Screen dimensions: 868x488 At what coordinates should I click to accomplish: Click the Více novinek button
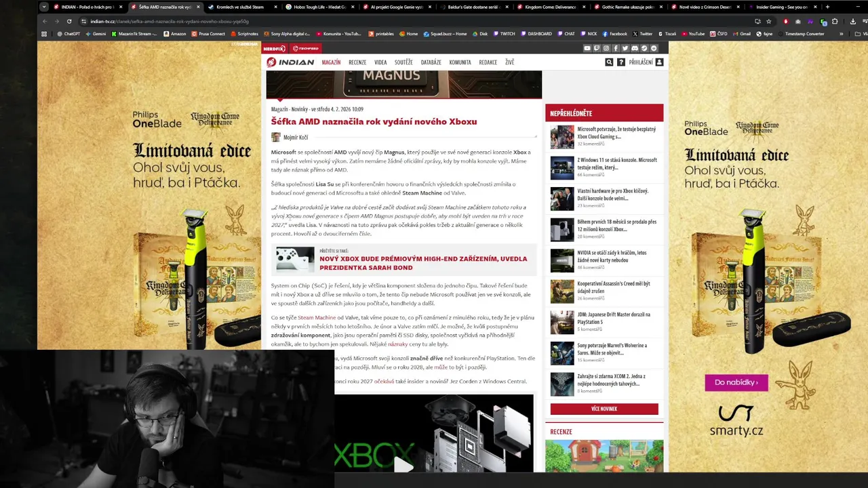tap(604, 409)
